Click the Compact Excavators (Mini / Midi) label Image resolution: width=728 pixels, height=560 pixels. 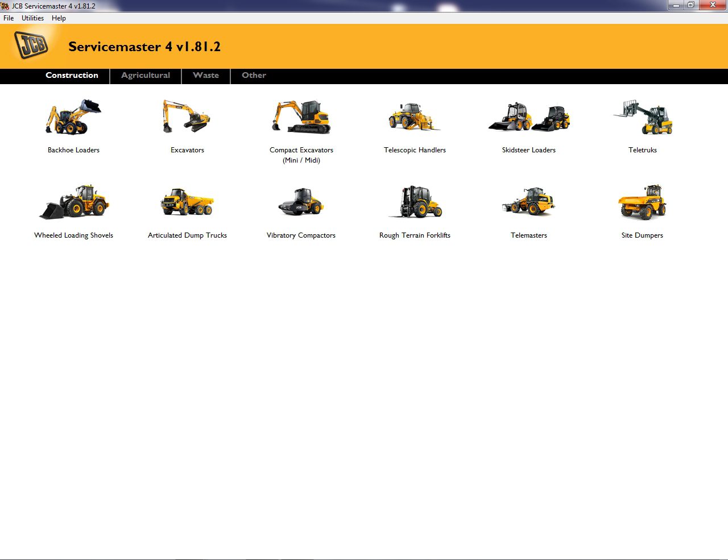[301, 155]
